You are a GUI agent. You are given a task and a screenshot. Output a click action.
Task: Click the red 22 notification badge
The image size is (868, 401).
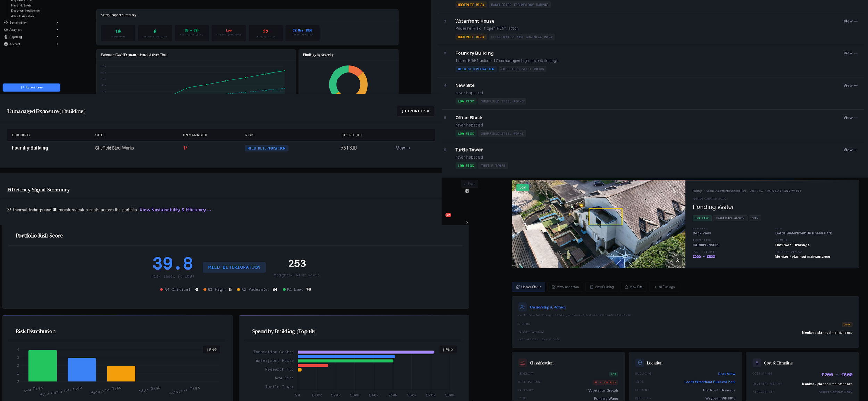(448, 215)
